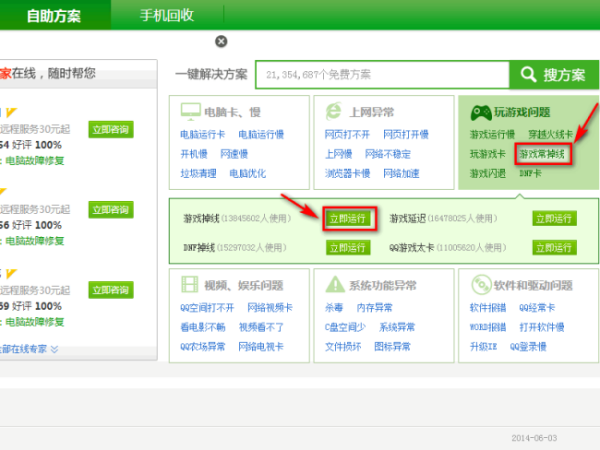Click the monitor icon beside 电脑卡、慢
This screenshot has width=600, height=450.
pos(191,111)
